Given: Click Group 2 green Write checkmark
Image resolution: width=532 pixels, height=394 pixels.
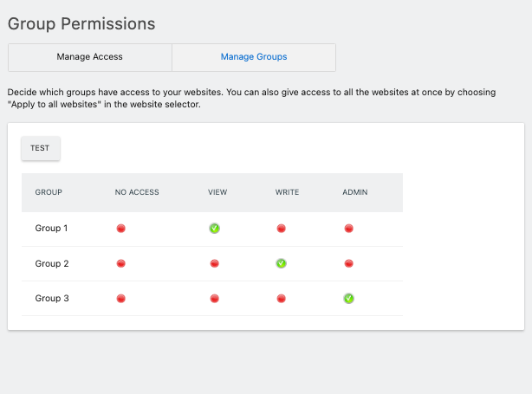Looking at the screenshot, I should coord(282,263).
